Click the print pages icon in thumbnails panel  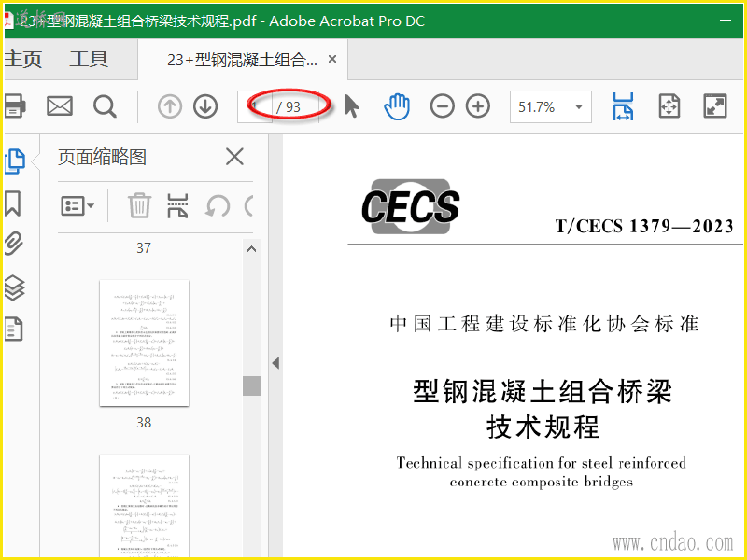point(177,205)
